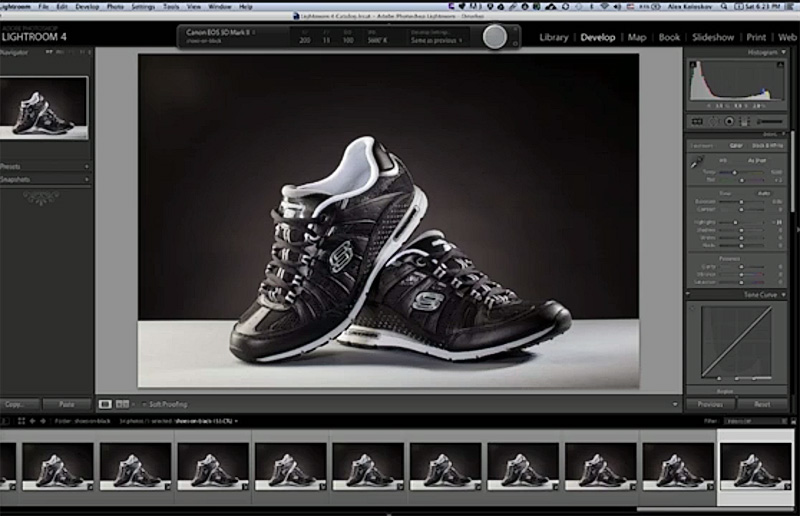Collapse the Histogram panel
This screenshot has height=516, width=800.
click(784, 52)
